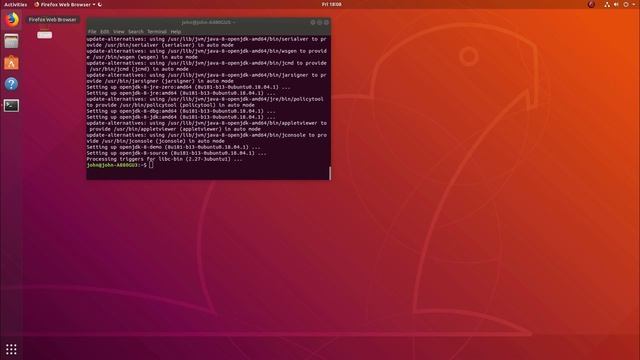Click line 'Setting up openjdk-8-source'
Screen dimensions: 640x360
point(176,153)
